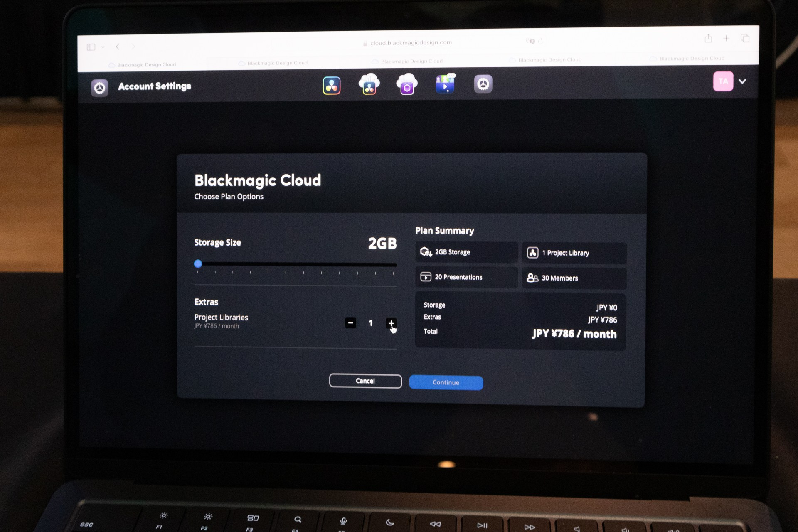
Task: Click the TA user avatar
Action: [x=723, y=81]
